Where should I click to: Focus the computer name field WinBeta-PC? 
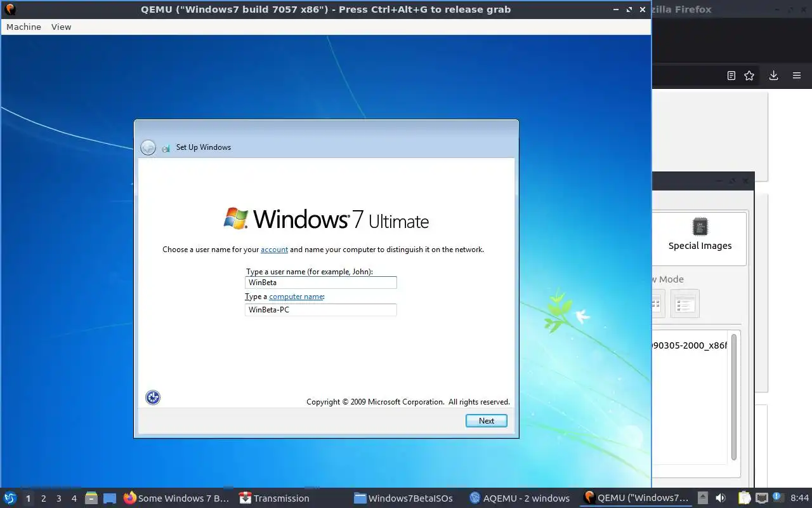pos(320,310)
